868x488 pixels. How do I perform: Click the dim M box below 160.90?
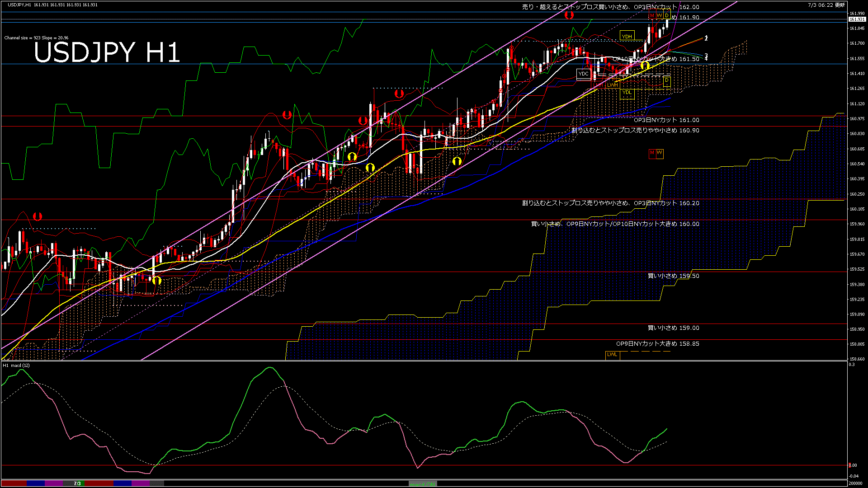(x=652, y=153)
